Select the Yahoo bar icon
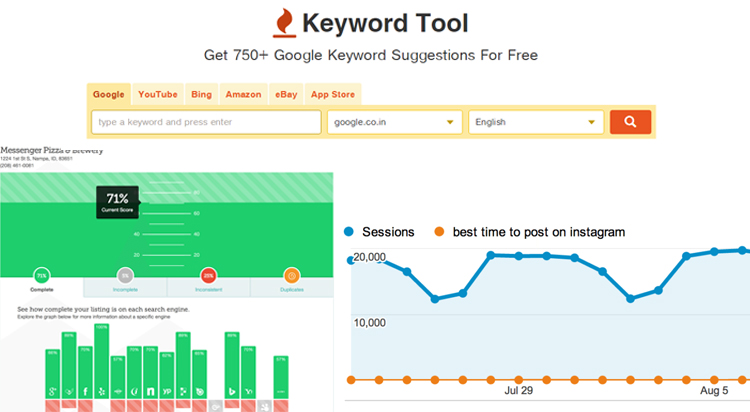Viewport: 750px width, 412px height. [x=248, y=392]
